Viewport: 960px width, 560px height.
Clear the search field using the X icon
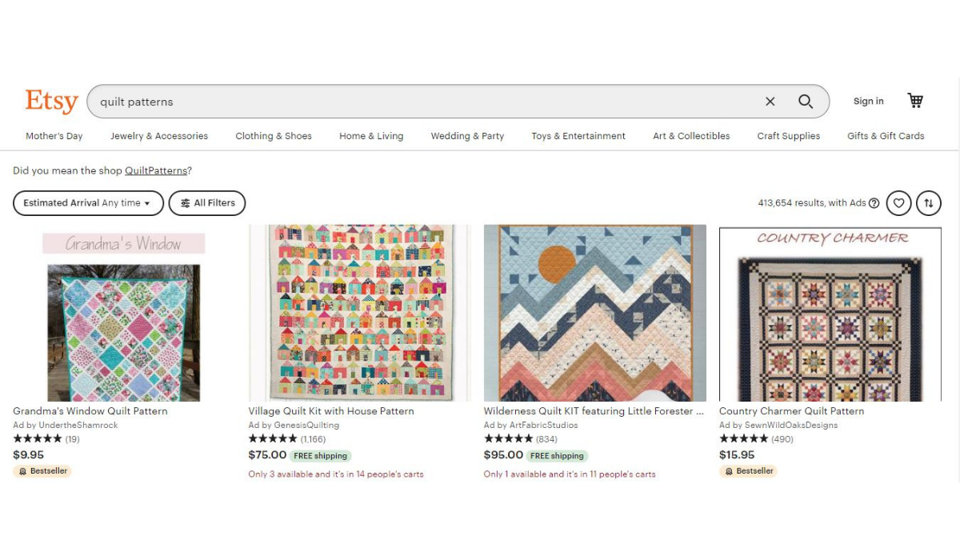click(x=770, y=102)
